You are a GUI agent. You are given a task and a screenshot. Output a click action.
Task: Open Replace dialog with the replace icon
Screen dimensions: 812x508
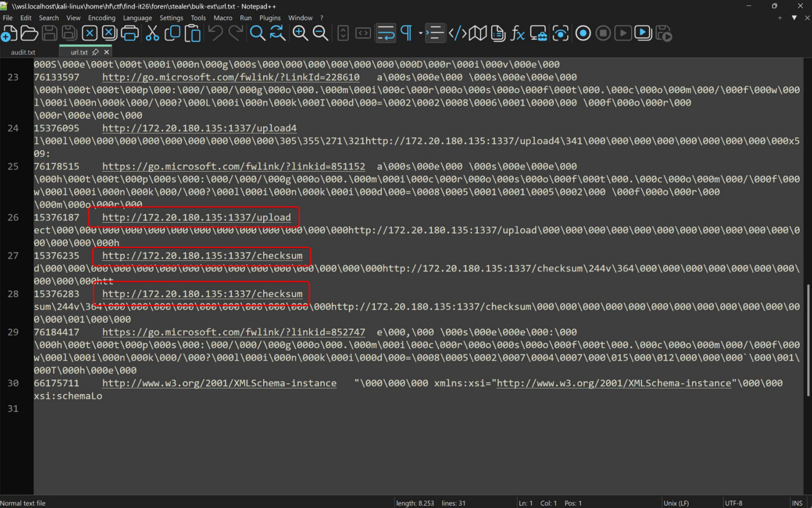[x=277, y=33]
